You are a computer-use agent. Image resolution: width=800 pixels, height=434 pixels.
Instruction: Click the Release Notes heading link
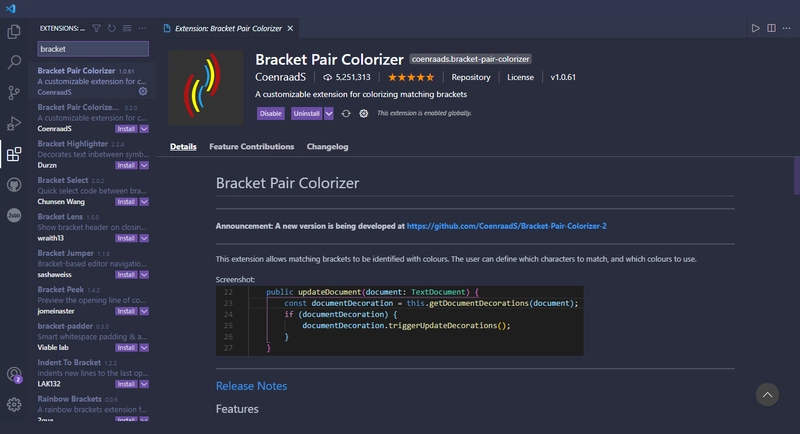point(251,386)
